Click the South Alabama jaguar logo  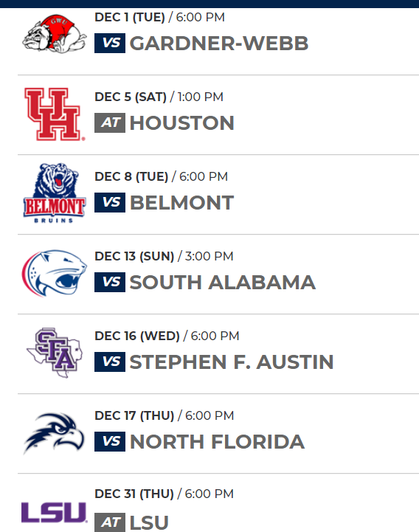[55, 273]
